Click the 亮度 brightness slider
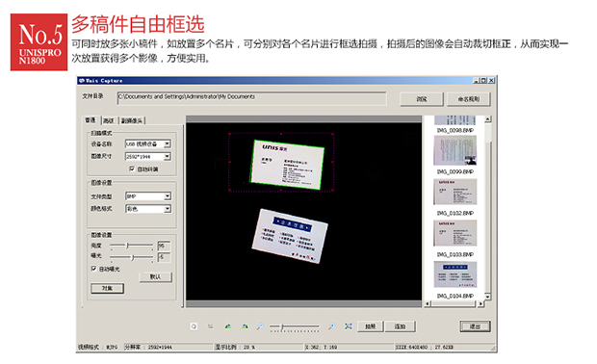The image size is (597, 364). [x=131, y=246]
